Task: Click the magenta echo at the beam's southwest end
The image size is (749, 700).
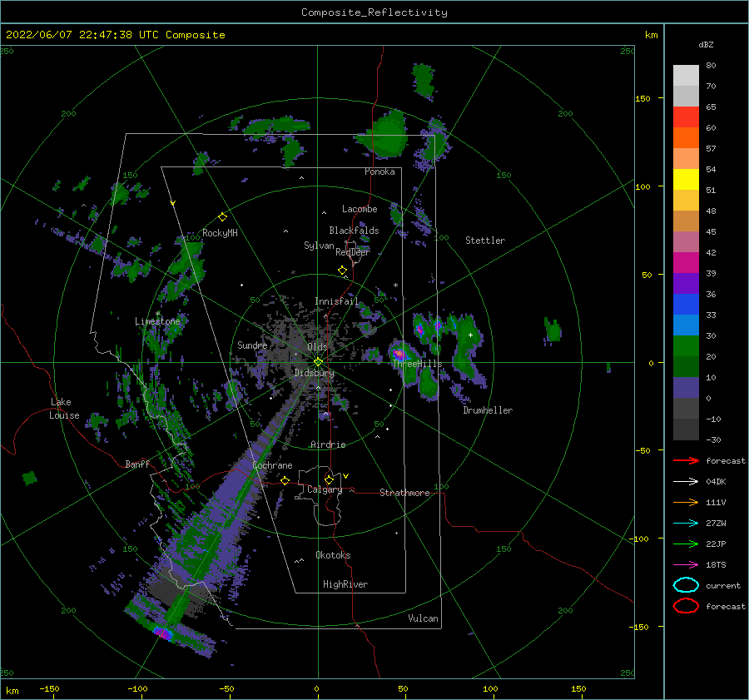Action: (163, 633)
